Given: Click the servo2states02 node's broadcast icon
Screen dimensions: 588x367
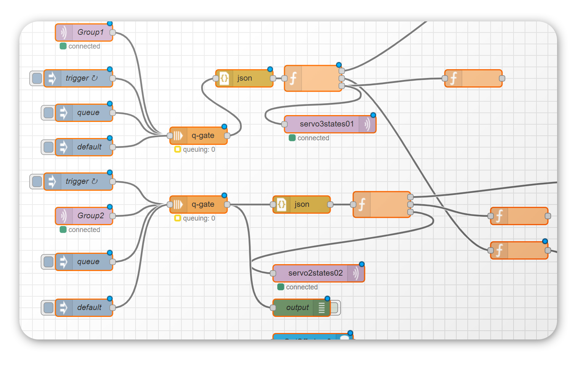Looking at the screenshot, I should point(356,273).
